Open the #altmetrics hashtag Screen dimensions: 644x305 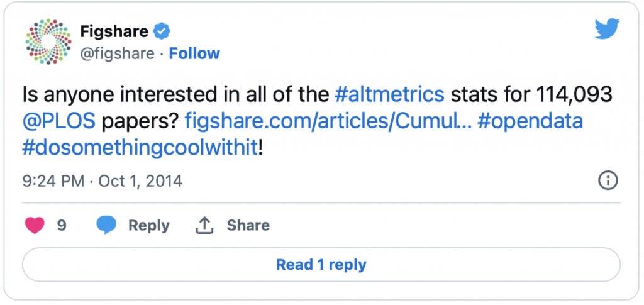[389, 94]
